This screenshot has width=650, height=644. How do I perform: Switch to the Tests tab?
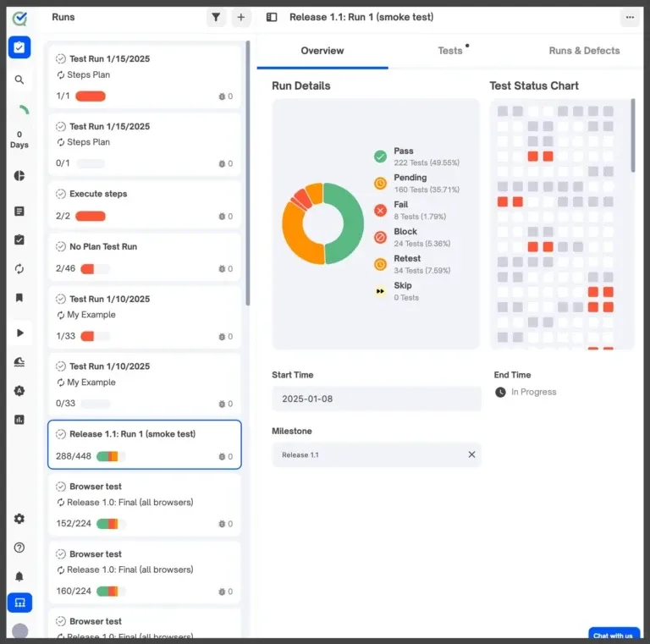(x=449, y=51)
